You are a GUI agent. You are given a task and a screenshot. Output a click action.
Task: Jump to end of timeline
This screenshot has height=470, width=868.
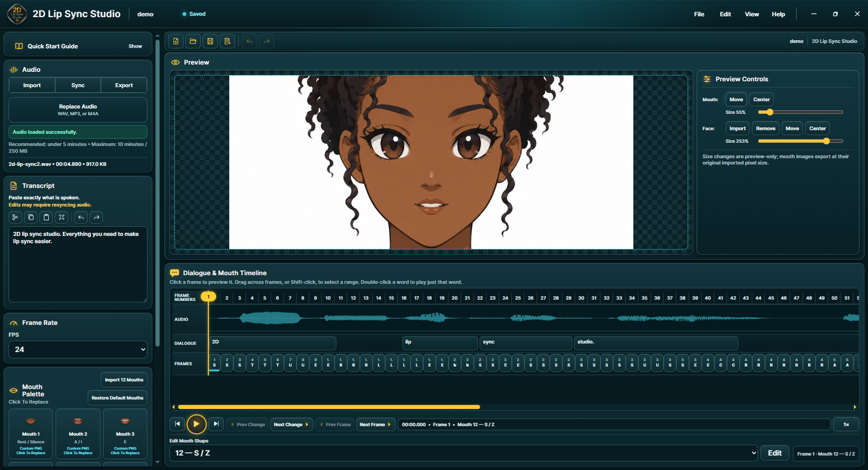click(x=216, y=424)
